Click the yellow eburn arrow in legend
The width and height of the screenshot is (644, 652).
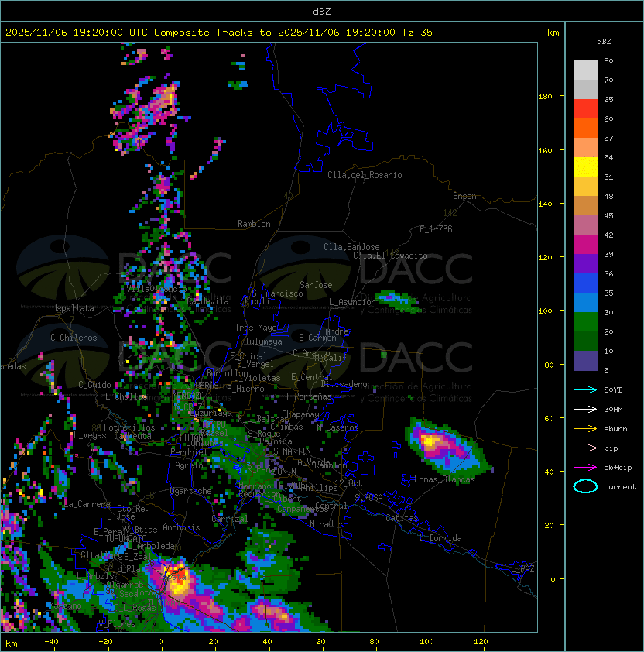click(585, 429)
